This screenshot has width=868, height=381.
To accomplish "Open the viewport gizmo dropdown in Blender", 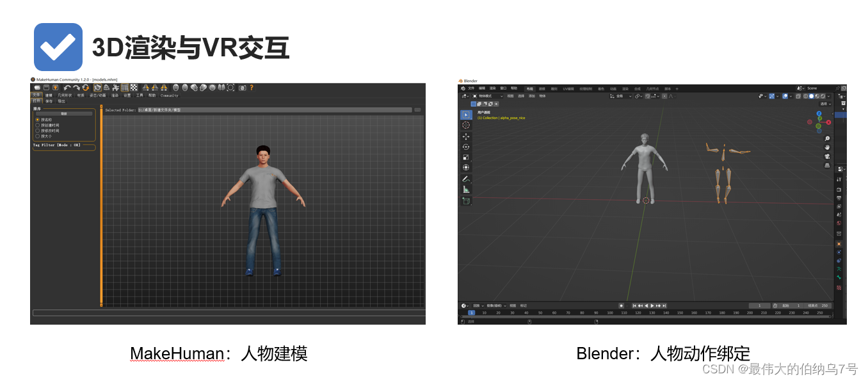I will tap(778, 96).
